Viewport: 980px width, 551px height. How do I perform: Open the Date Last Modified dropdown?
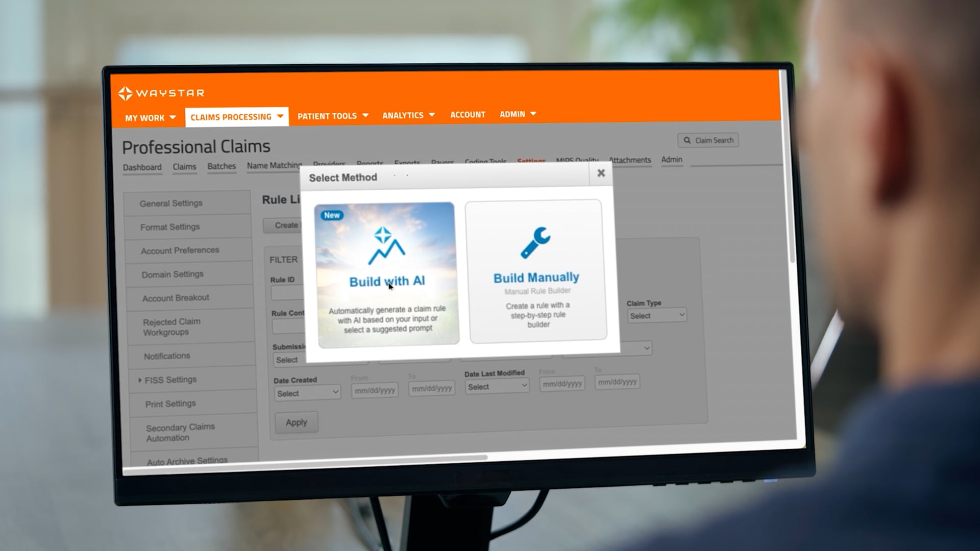[x=497, y=387]
